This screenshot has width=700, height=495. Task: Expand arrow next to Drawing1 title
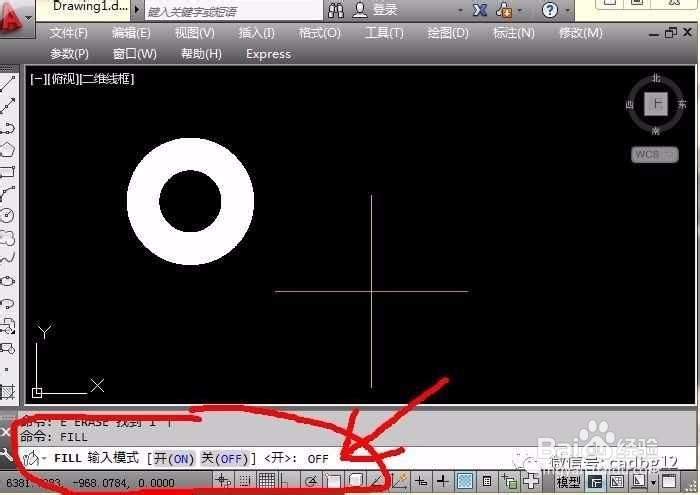(137, 9)
